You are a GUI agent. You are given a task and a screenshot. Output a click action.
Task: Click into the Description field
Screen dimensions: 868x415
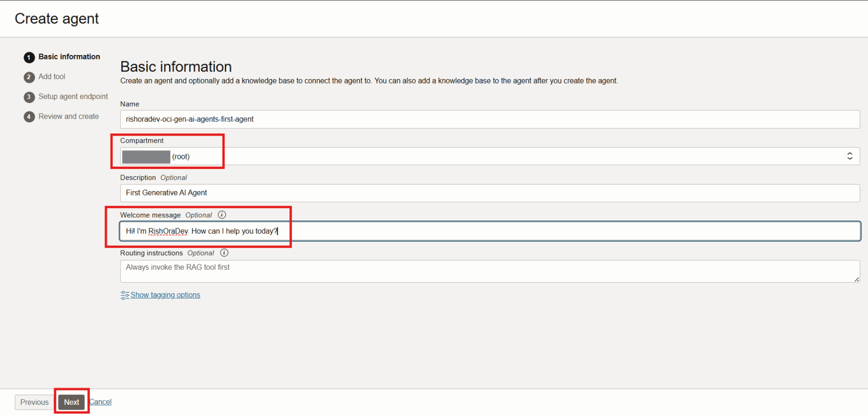[489, 193]
